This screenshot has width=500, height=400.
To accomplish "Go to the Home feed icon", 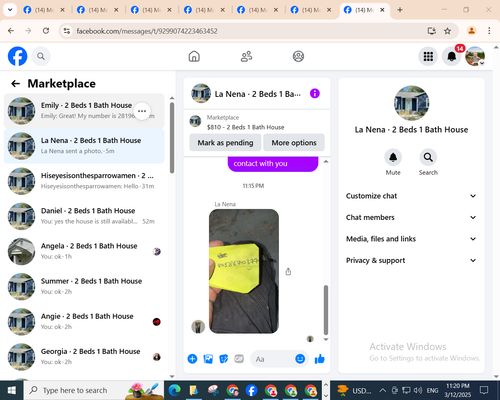I will tap(194, 56).
